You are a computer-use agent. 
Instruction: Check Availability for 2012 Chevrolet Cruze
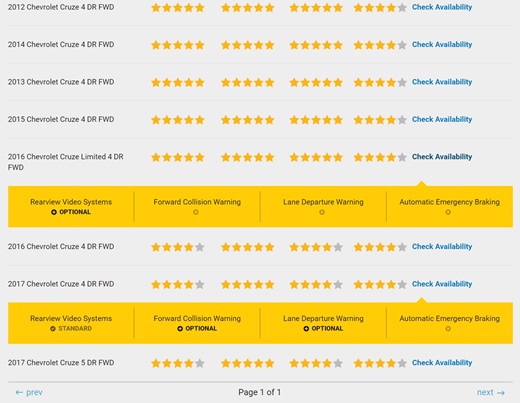point(442,7)
